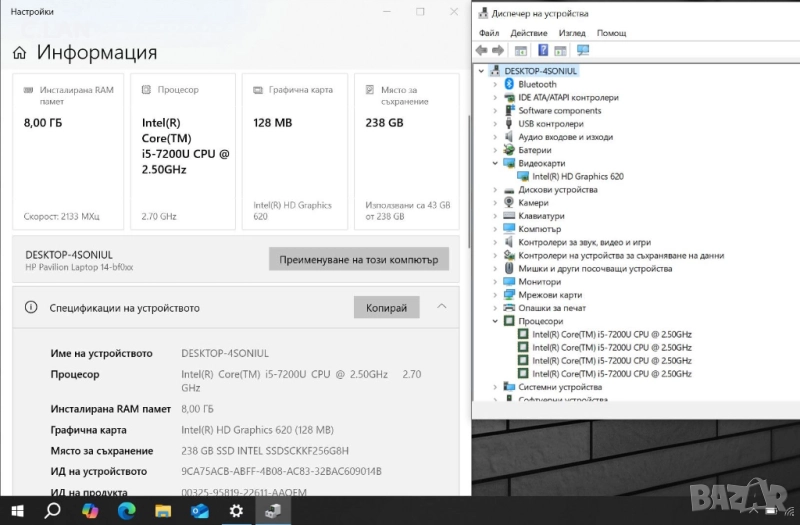Click the scan for hardware changes monitor icon
This screenshot has width=800, height=525.
click(583, 51)
